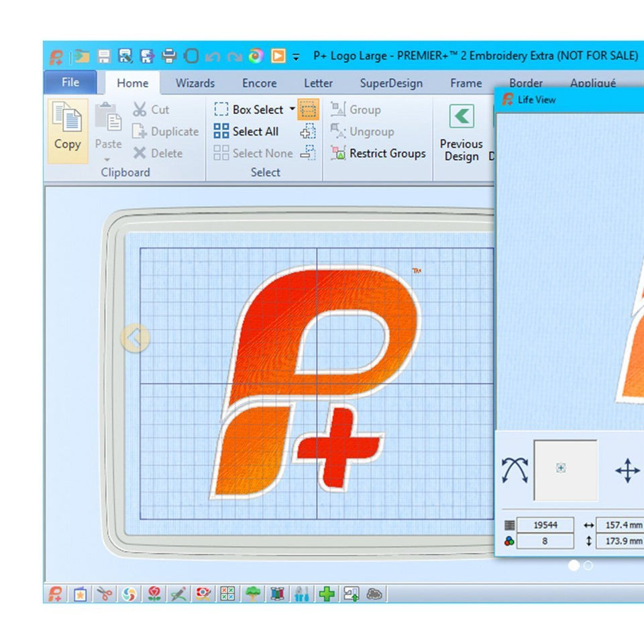Image resolution: width=644 pixels, height=644 pixels.
Task: Open the File menu button
Action: [x=70, y=83]
